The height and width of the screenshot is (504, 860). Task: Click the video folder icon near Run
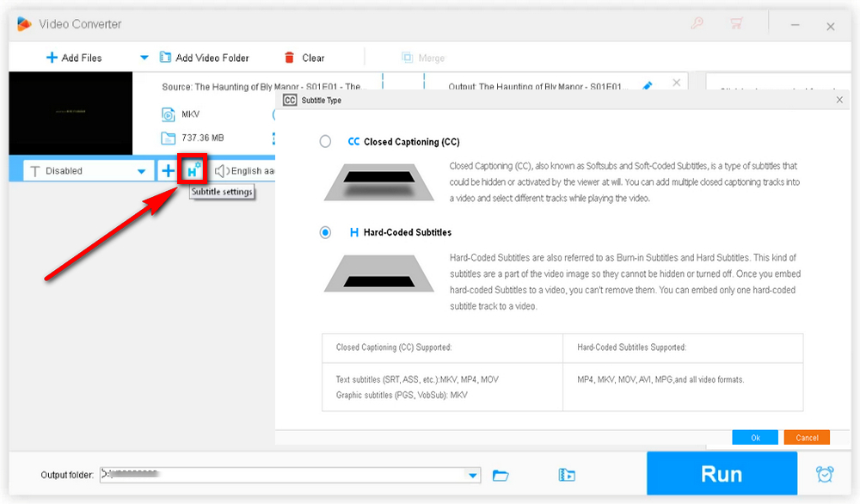566,475
